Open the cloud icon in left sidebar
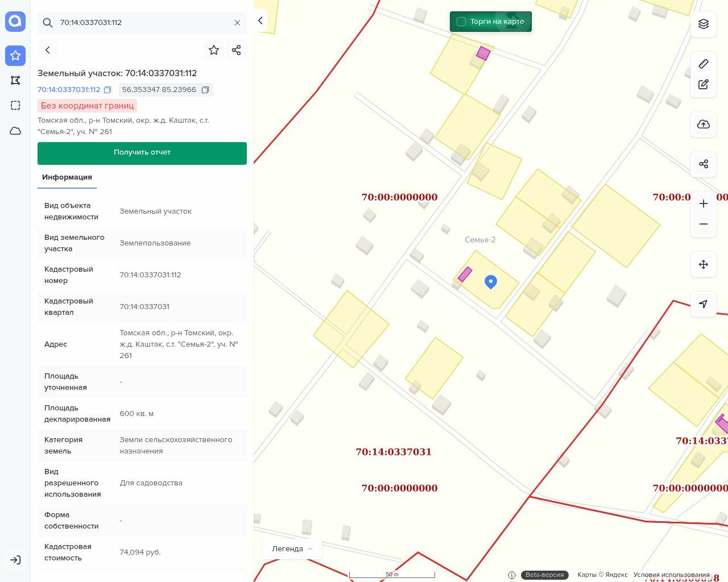The height and width of the screenshot is (582, 728). tap(15, 131)
